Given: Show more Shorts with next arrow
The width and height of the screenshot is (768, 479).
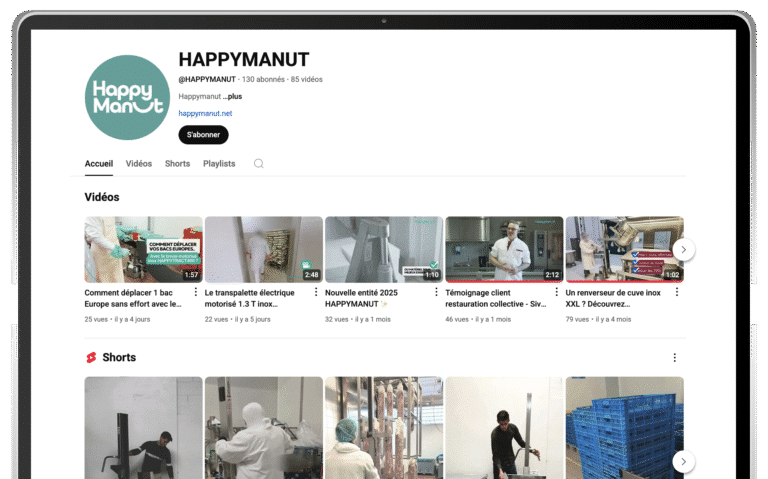Looking at the screenshot, I should [683, 461].
